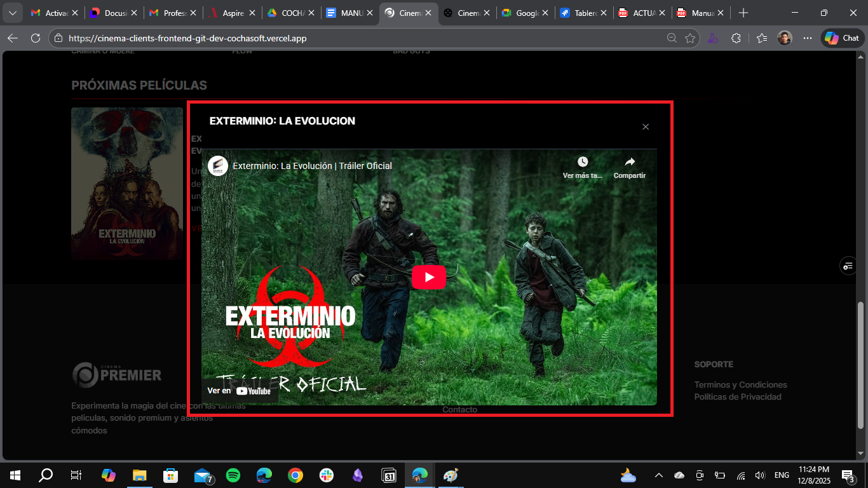Click the Exterminio movie poster thumbnail
868x488 pixels.
pyautogui.click(x=127, y=183)
